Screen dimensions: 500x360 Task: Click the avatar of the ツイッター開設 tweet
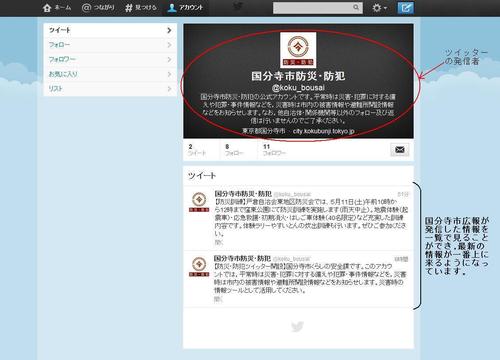(199, 267)
